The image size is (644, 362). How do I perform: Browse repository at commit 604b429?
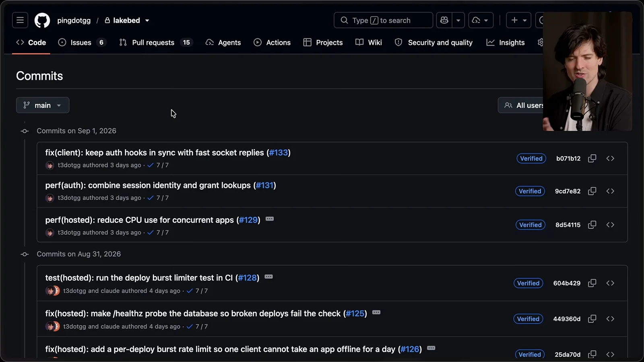(x=610, y=283)
